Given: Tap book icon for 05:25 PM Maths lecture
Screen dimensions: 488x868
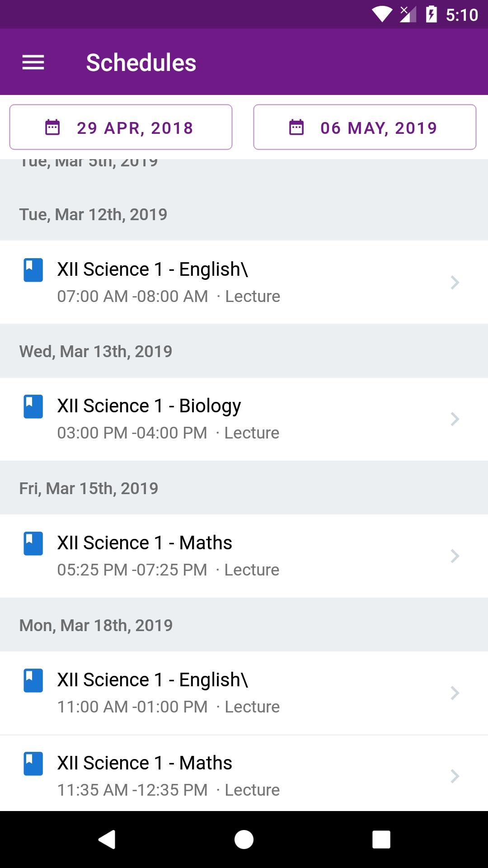Looking at the screenshot, I should tap(33, 543).
